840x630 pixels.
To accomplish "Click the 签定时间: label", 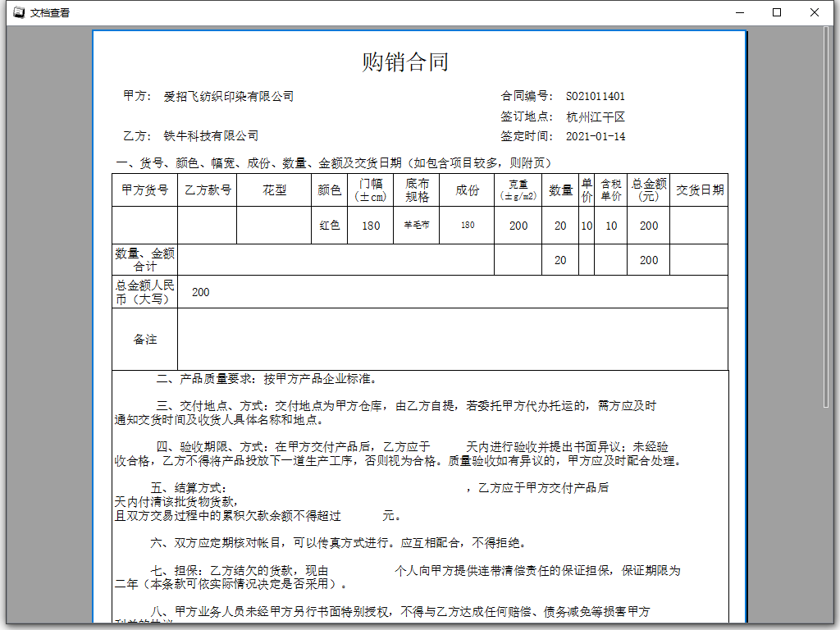I will [527, 136].
